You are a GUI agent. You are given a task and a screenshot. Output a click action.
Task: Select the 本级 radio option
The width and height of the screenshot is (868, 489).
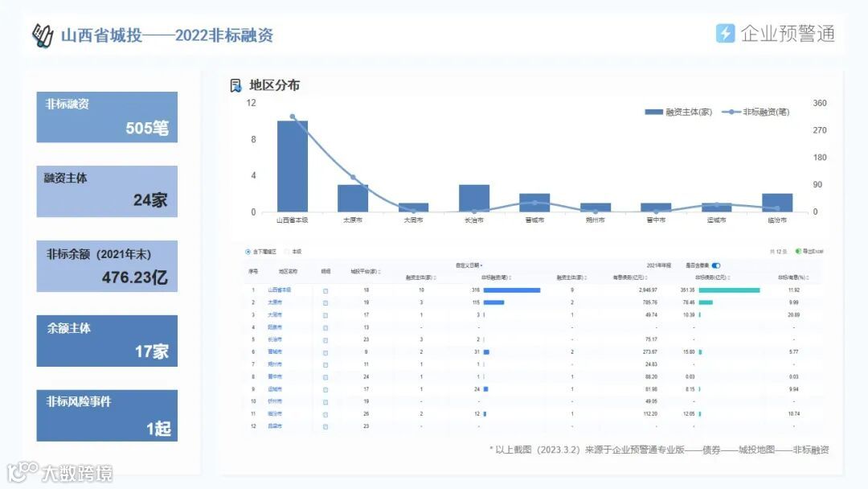(287, 252)
